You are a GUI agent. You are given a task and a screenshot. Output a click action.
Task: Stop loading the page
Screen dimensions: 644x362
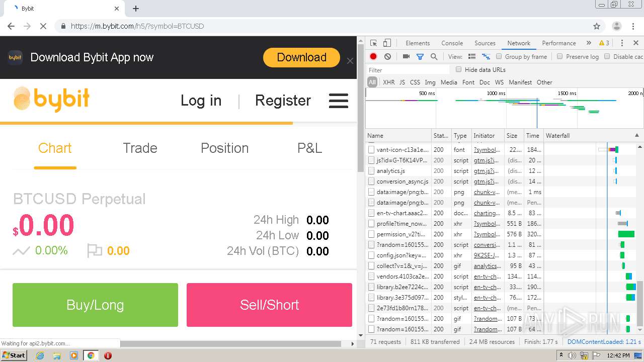point(43,26)
